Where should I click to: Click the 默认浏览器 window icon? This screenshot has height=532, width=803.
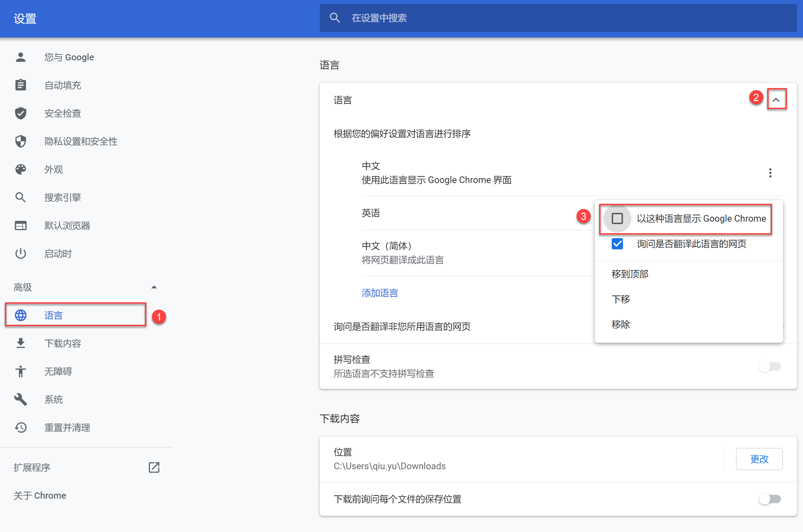(21, 225)
